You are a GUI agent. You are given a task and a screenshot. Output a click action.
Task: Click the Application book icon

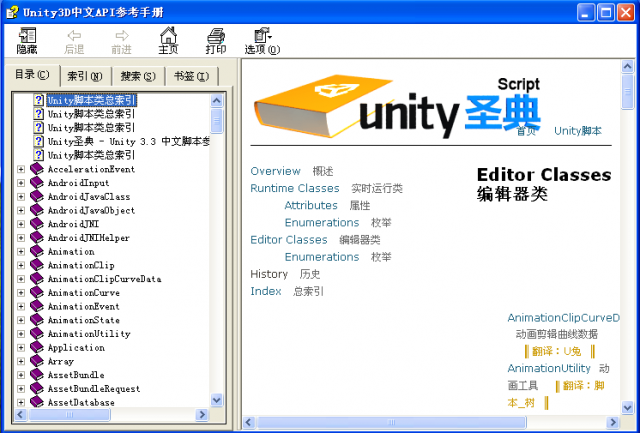tap(37, 347)
